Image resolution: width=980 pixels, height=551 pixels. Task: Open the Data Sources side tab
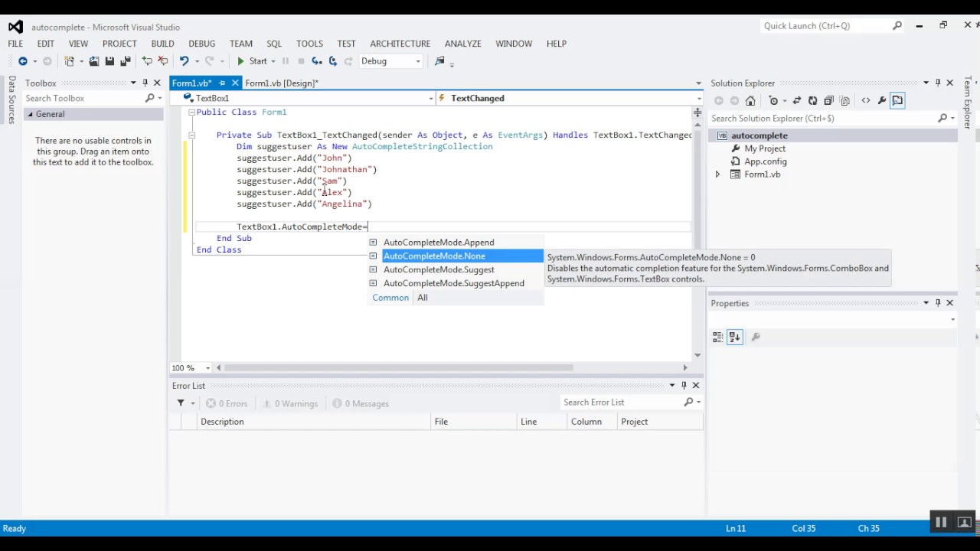tap(11, 99)
